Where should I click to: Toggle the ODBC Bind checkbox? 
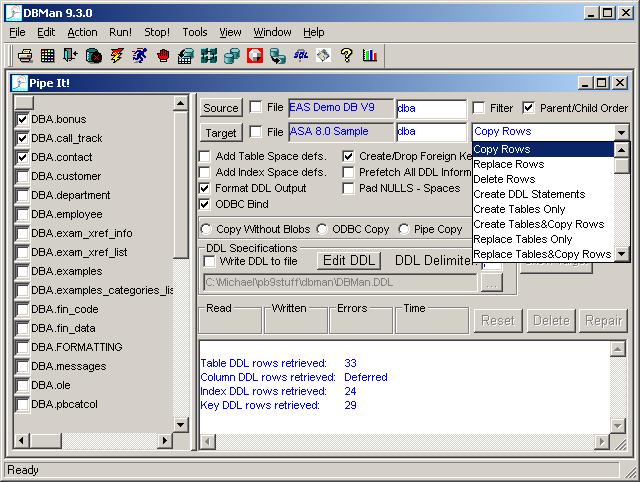(x=205, y=204)
